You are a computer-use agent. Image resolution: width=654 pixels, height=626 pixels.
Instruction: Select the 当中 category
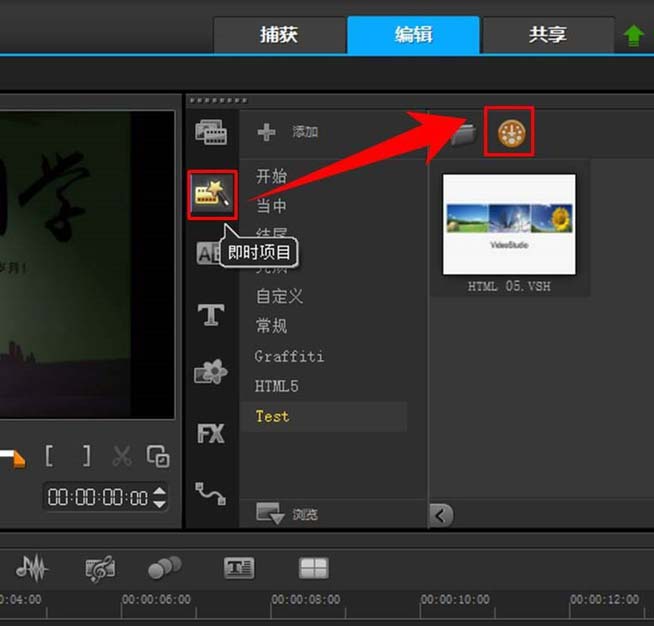coord(271,206)
